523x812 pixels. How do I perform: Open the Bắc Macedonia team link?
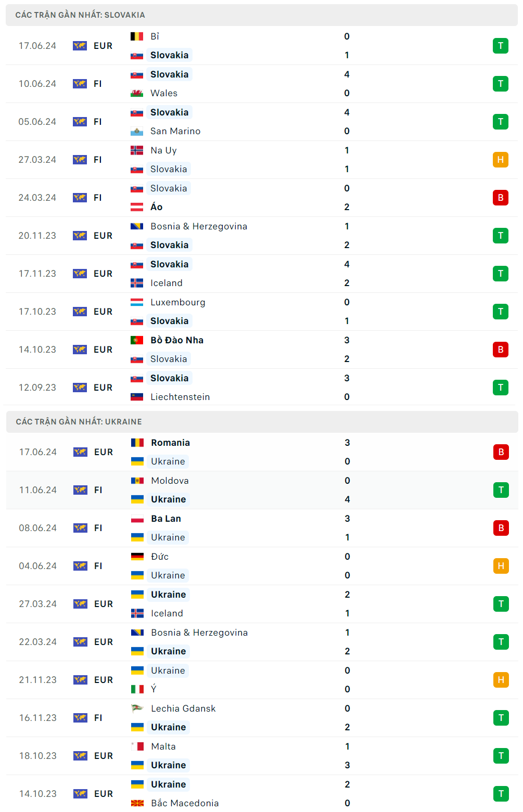(x=185, y=803)
